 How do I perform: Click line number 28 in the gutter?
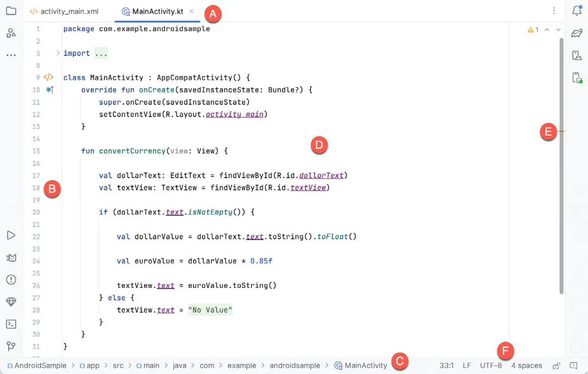coord(36,310)
